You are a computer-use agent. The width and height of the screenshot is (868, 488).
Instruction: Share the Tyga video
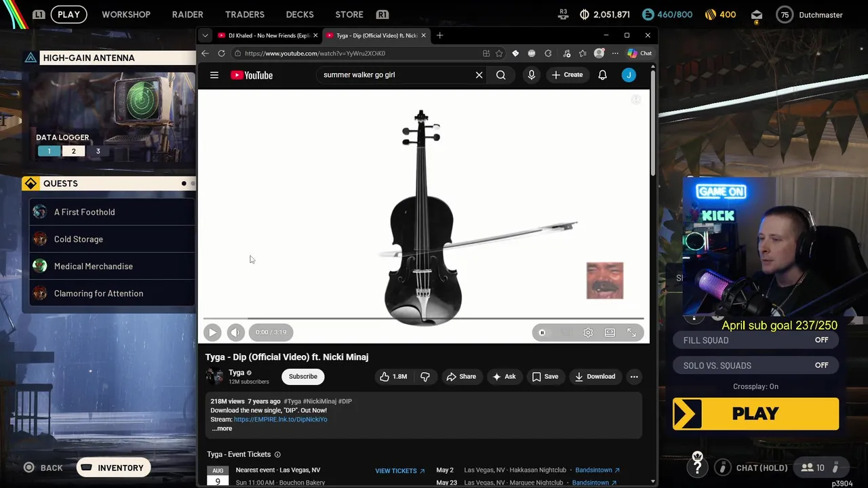point(460,377)
